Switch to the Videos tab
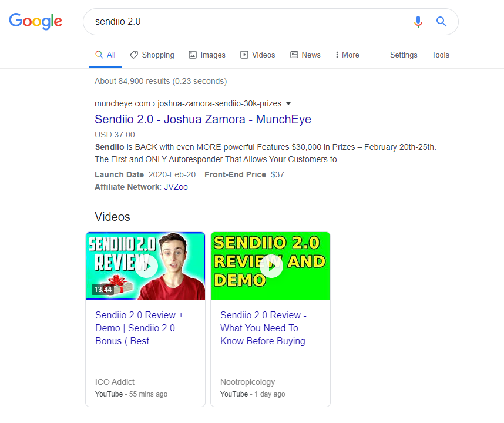The width and height of the screenshot is (504, 423). [x=258, y=55]
